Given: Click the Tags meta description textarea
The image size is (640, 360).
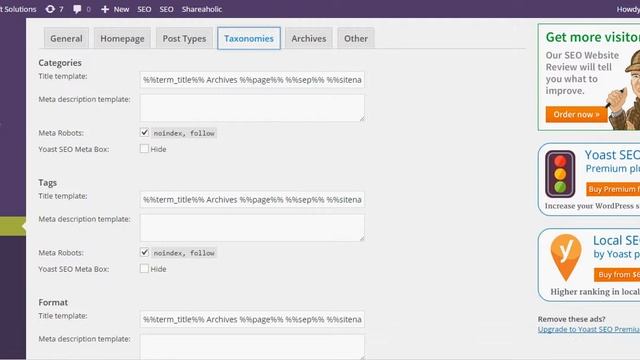Looking at the screenshot, I should [x=252, y=228].
